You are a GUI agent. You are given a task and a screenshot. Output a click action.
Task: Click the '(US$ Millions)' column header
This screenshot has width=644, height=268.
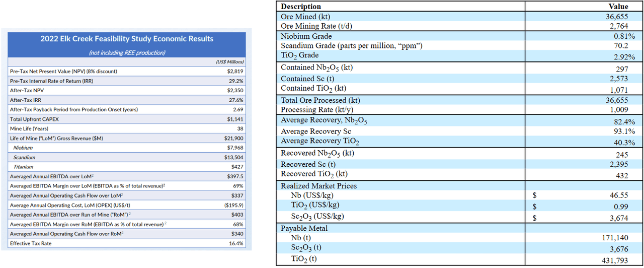pos(229,62)
